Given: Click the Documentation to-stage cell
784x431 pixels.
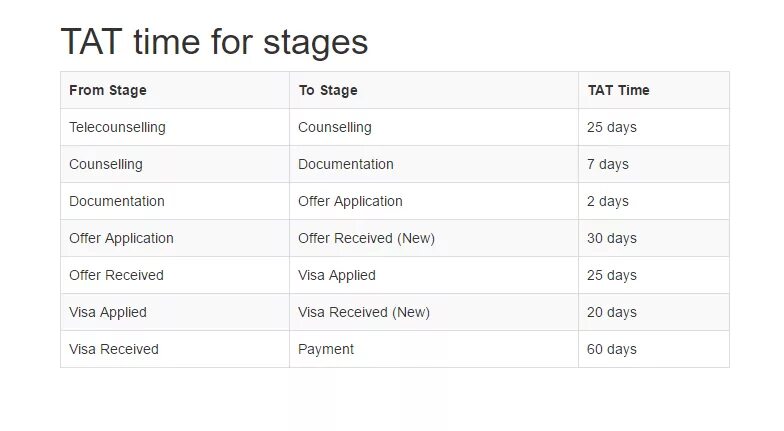Looking at the screenshot, I should point(346,164).
